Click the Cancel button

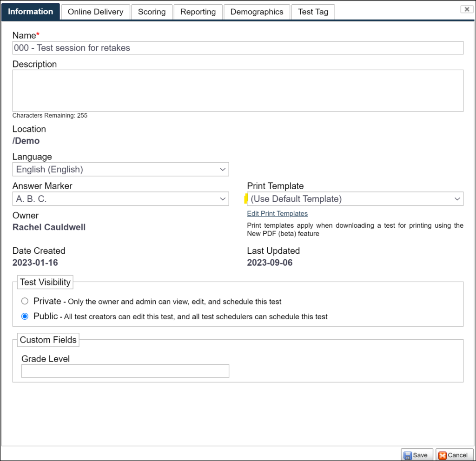[454, 455]
